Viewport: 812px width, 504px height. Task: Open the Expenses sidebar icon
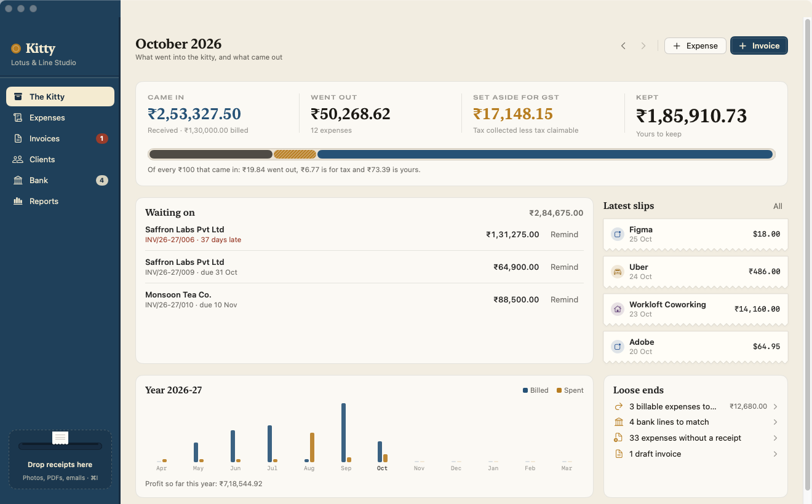tap(18, 117)
